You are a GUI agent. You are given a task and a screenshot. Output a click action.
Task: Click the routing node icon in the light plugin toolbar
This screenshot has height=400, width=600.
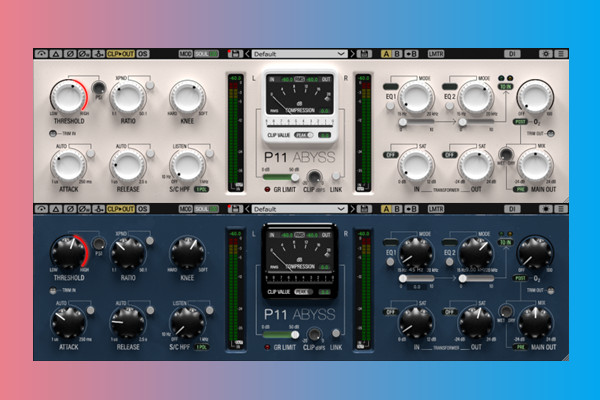coord(98,54)
